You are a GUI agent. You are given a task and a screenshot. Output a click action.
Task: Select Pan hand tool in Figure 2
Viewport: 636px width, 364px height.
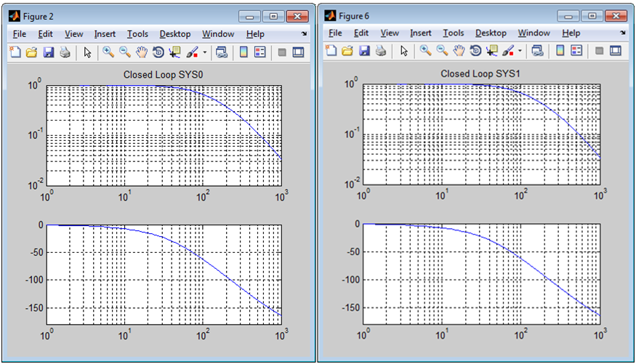(x=142, y=52)
